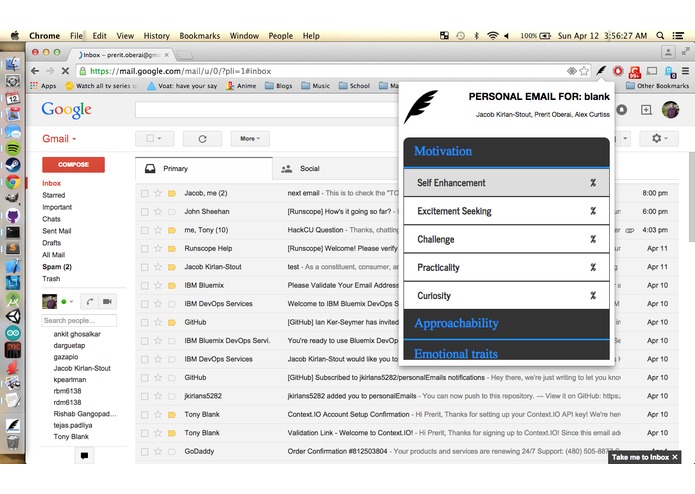Open the School bookmarks folder
Image resolution: width=695 pixels, height=494 pixels.
[x=355, y=86]
